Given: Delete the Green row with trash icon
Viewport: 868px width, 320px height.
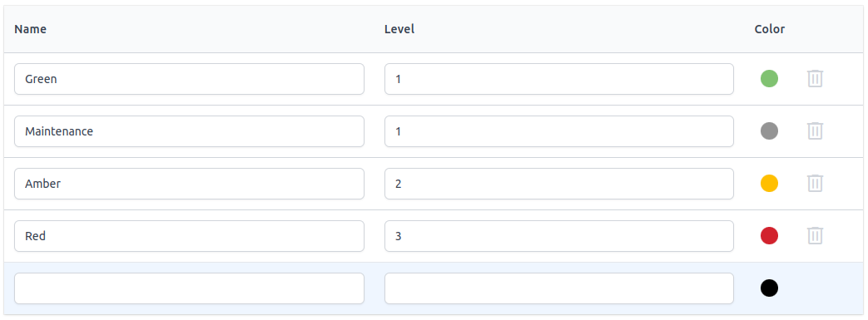Looking at the screenshot, I should (x=814, y=78).
